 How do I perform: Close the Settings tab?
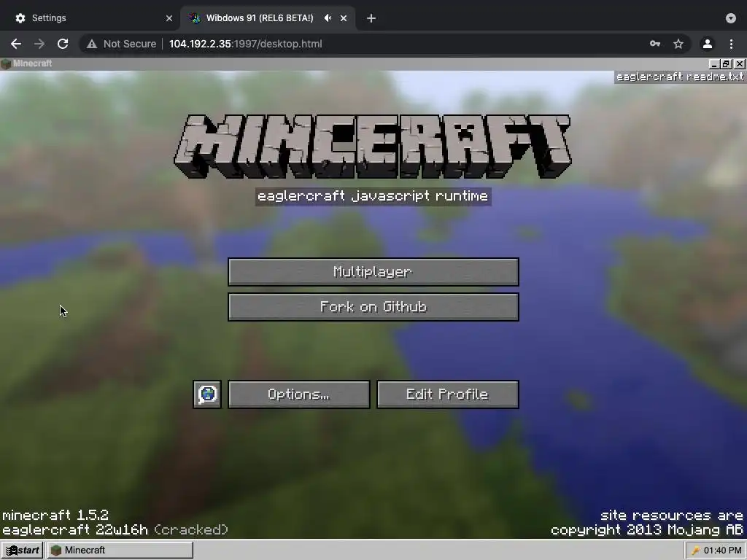tap(169, 18)
